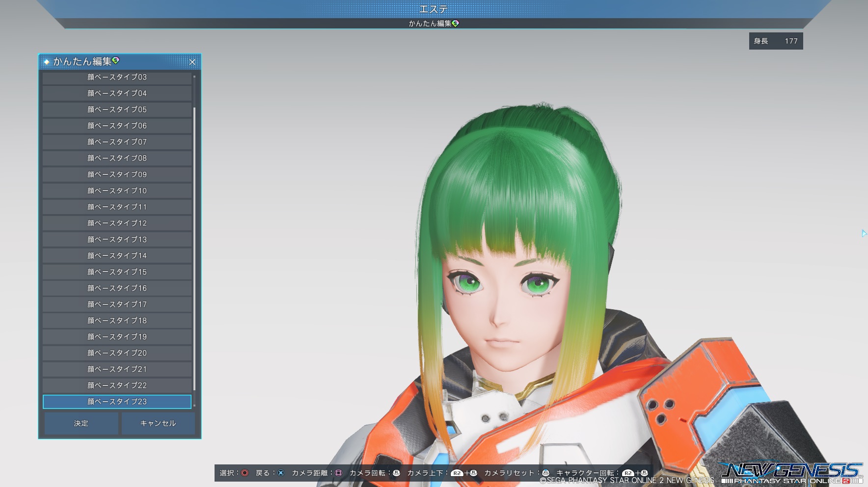Click the R-stick icon beside カメラ回転
The image size is (868, 487).
396,473
